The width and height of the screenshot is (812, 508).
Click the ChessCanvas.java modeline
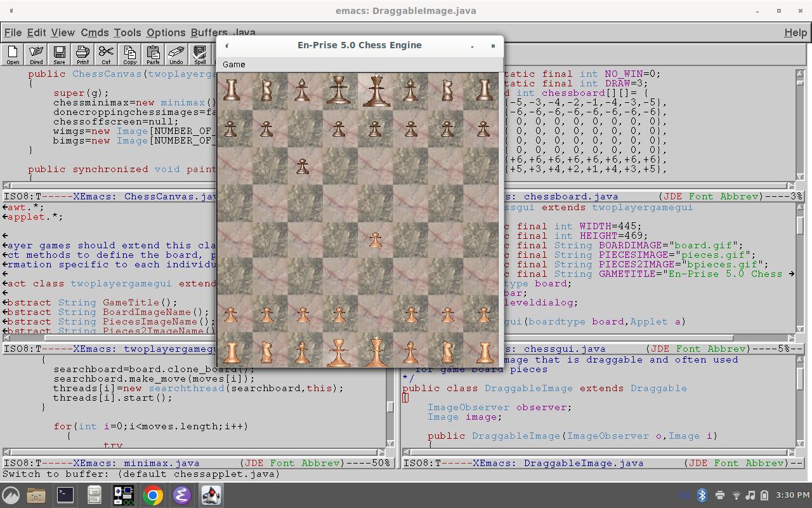[109, 196]
